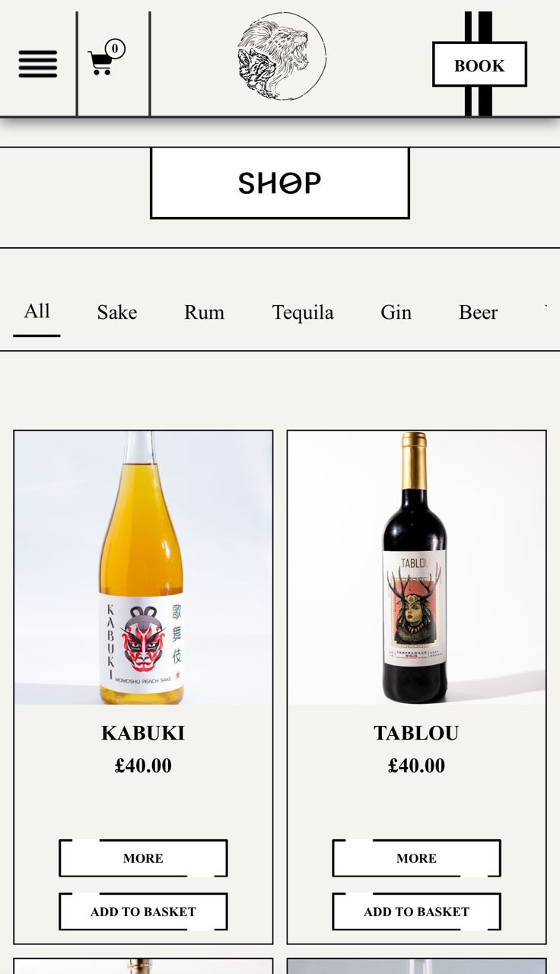This screenshot has height=974, width=560.
Task: Tap the cart item count badge
Action: (115, 49)
